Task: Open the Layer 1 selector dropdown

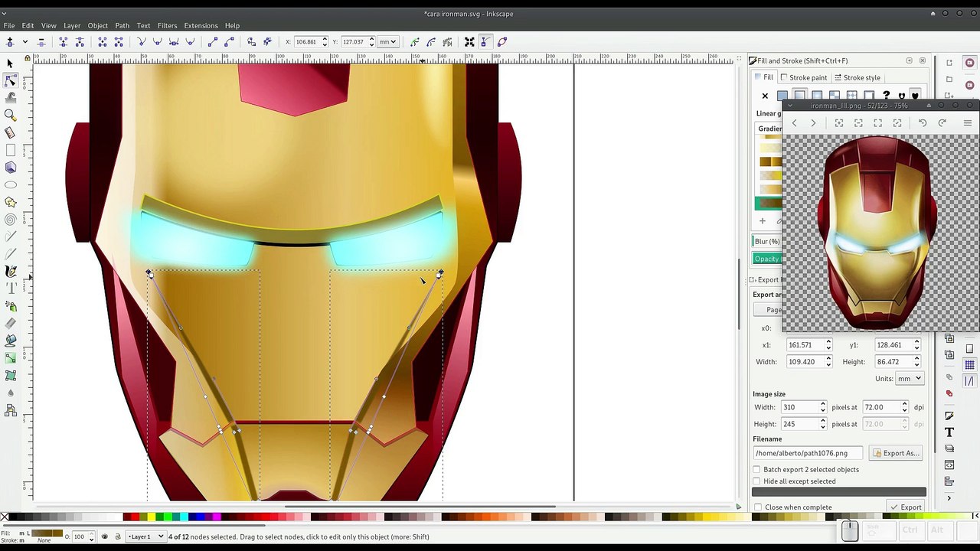Action: click(145, 536)
